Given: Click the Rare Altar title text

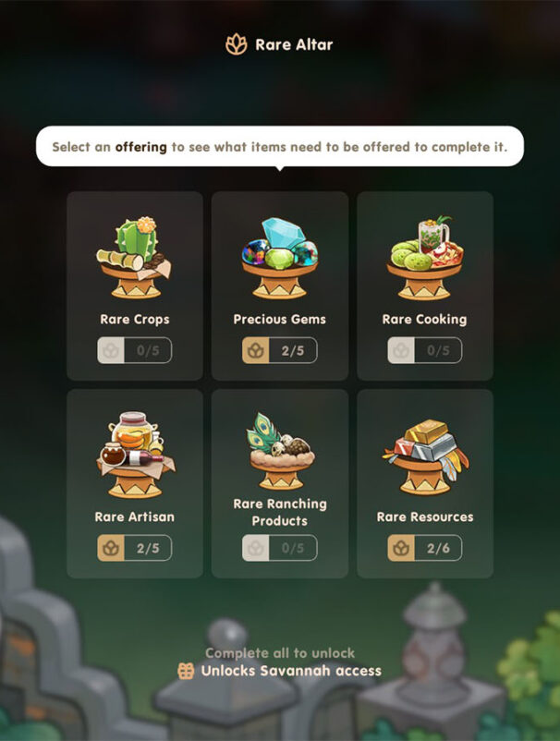Looking at the screenshot, I should pos(294,45).
